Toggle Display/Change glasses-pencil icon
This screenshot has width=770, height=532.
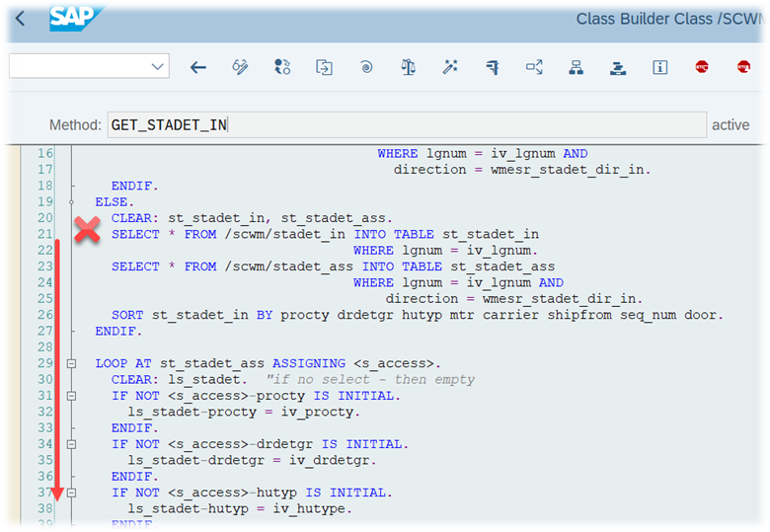240,67
